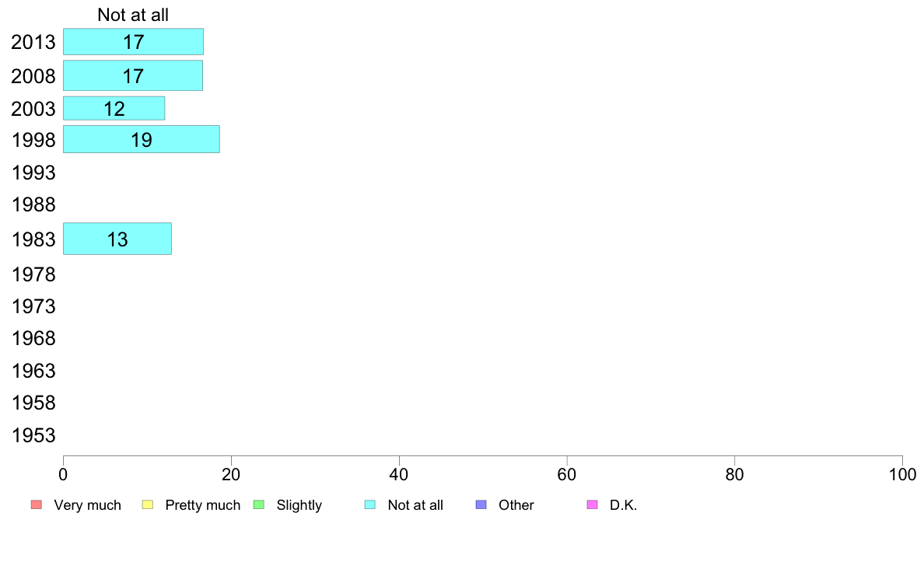This screenshot has height=572, width=924.
Task: Select the green Slightly legend swatch
Action: (x=259, y=505)
